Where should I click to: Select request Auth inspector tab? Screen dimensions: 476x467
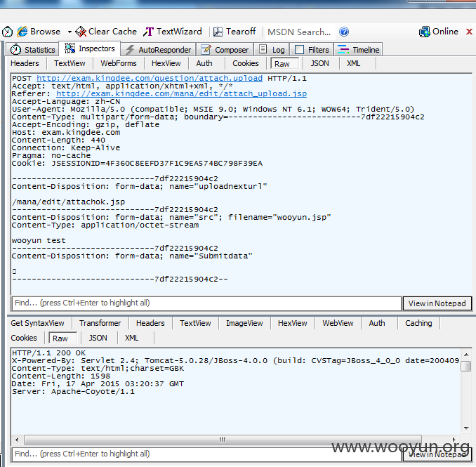(x=204, y=63)
